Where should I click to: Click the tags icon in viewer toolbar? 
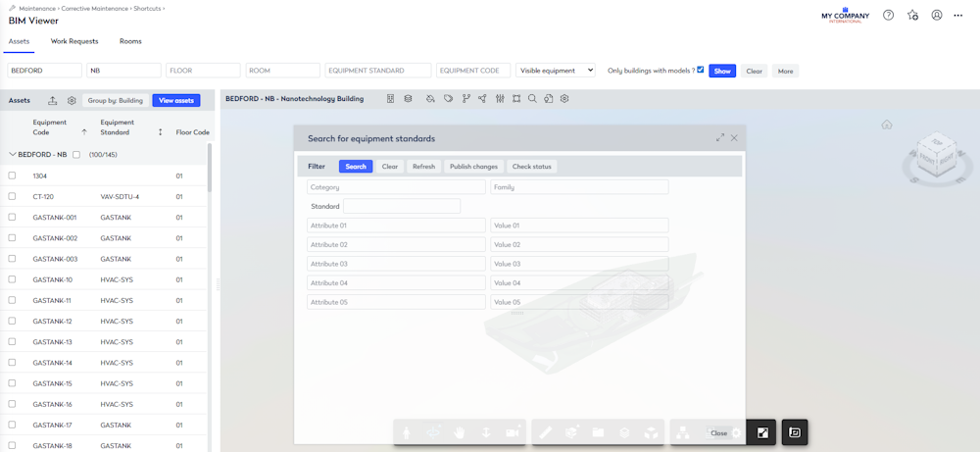coord(448,99)
